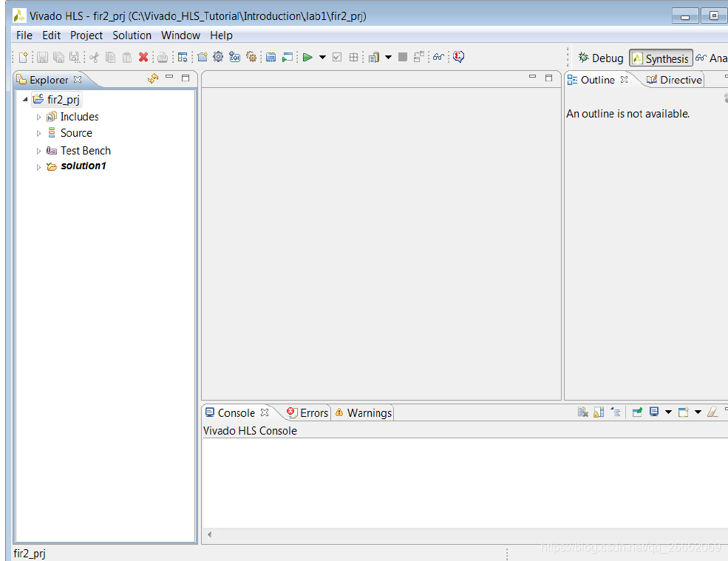Minimize the Explorer panel
Image resolution: width=728 pixels, height=561 pixels.
pyautogui.click(x=169, y=77)
